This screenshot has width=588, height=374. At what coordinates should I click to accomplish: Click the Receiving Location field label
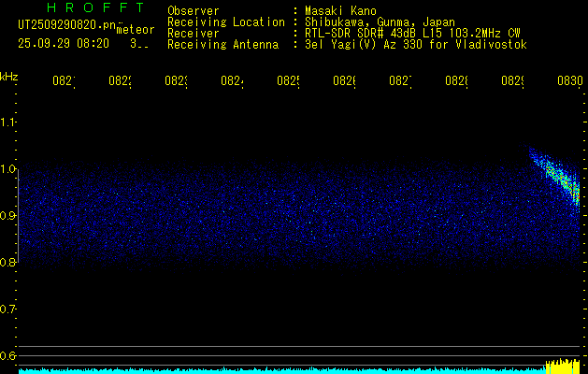(225, 22)
